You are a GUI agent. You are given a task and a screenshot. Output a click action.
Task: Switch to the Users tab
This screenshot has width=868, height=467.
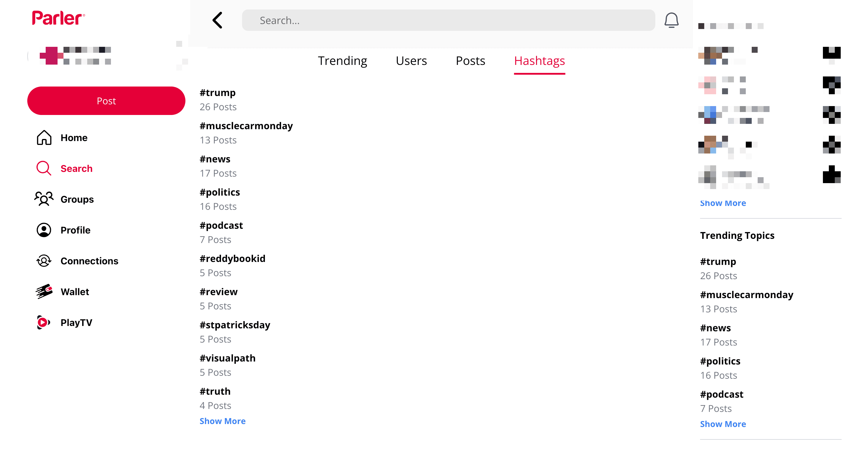[x=411, y=61]
